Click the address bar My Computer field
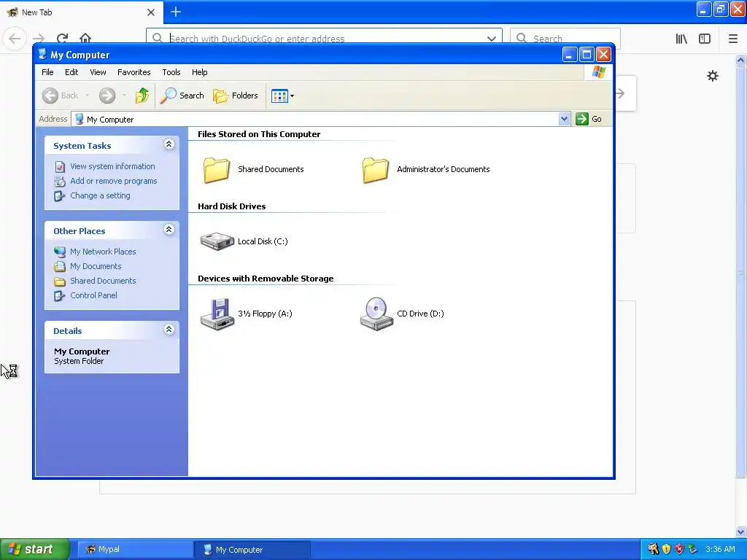The height and width of the screenshot is (560, 747). [x=315, y=119]
